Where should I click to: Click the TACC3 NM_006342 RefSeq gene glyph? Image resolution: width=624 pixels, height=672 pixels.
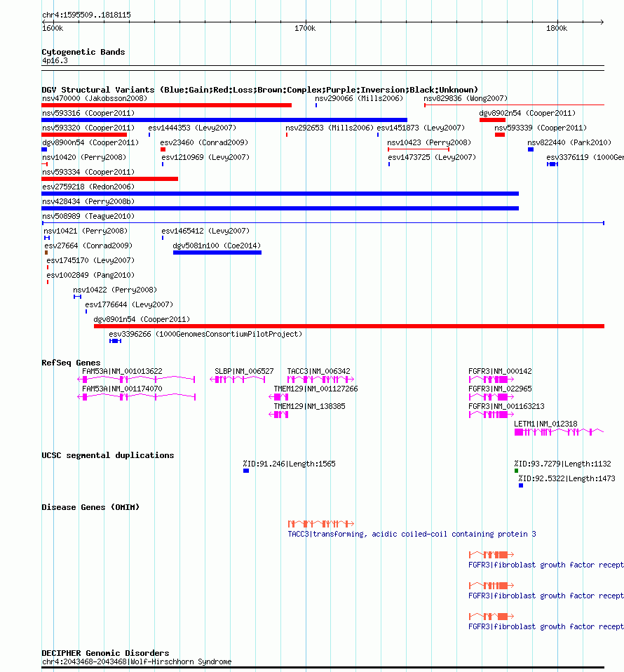point(321,379)
